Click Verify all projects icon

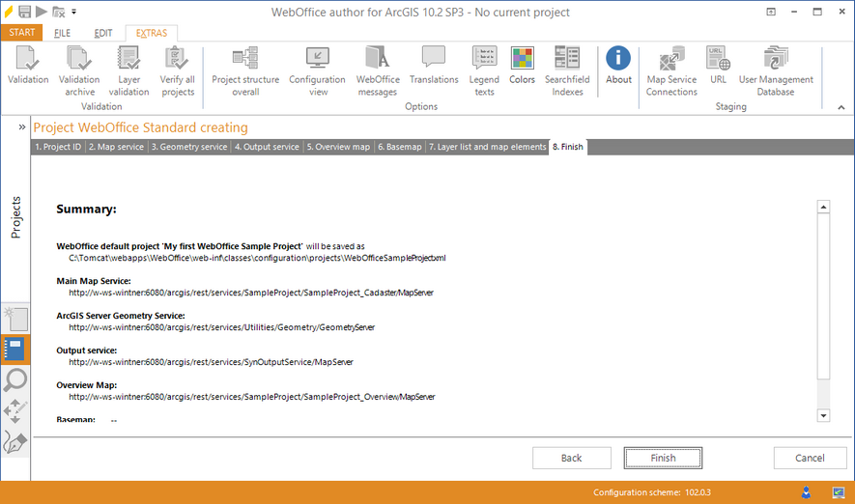pyautogui.click(x=177, y=68)
